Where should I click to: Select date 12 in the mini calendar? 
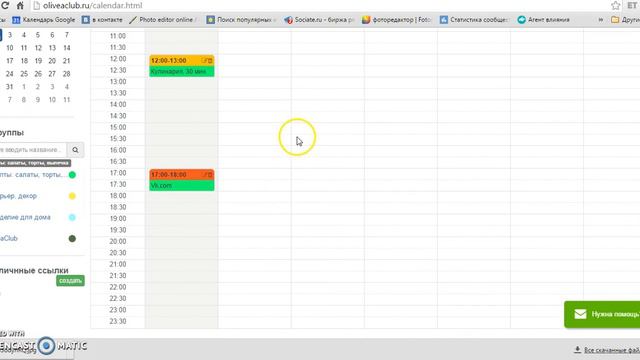(38, 48)
